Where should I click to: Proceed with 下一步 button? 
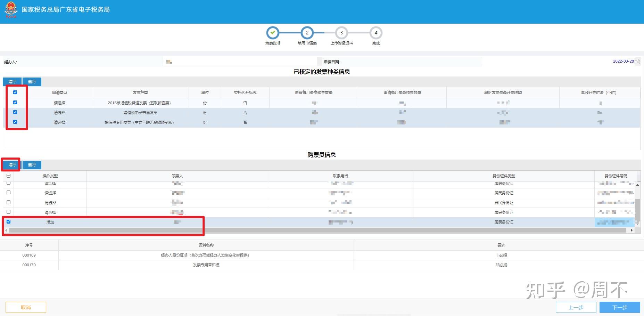click(x=620, y=307)
